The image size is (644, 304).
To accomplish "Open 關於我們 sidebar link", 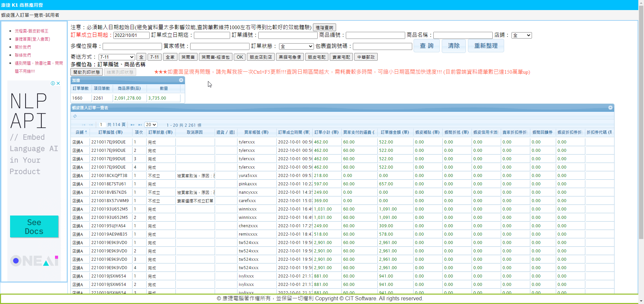I will tap(23, 47).
